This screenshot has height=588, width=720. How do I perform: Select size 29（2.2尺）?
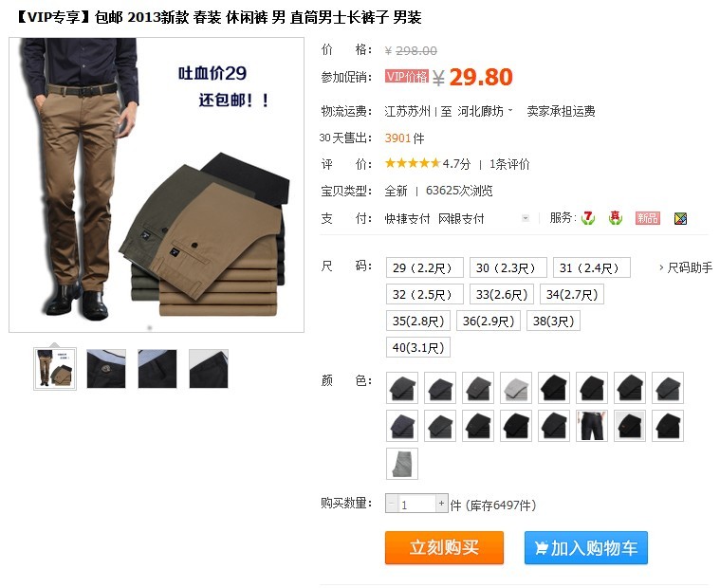425,267
